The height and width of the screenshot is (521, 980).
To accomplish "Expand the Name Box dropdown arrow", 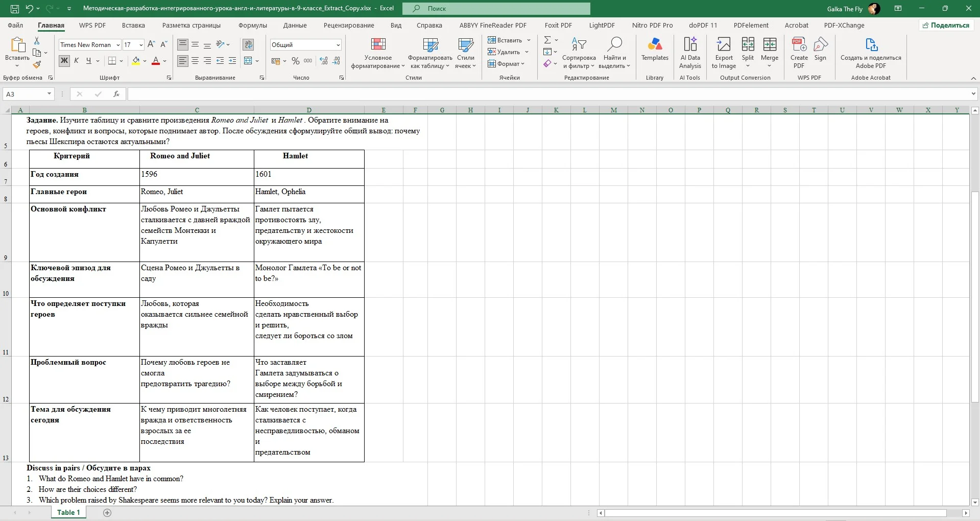I will click(49, 94).
